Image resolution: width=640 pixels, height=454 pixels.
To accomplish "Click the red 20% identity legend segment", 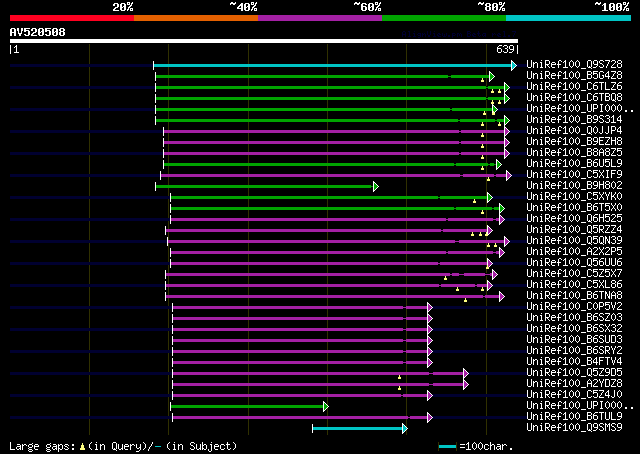I will [72, 18].
